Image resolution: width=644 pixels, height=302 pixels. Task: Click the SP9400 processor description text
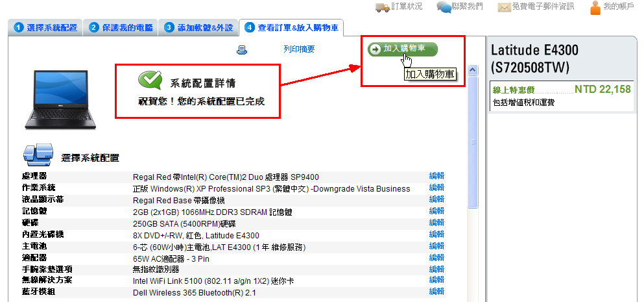tap(226, 177)
